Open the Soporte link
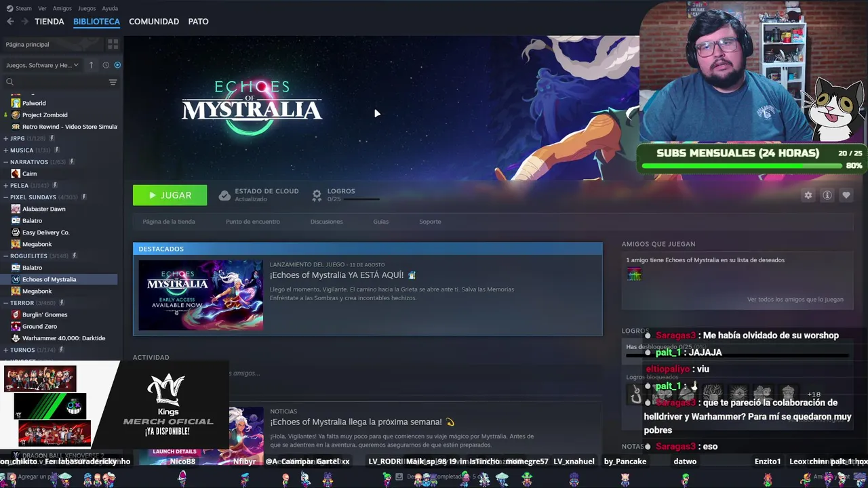Screen dimensions: 868x488 point(430,222)
